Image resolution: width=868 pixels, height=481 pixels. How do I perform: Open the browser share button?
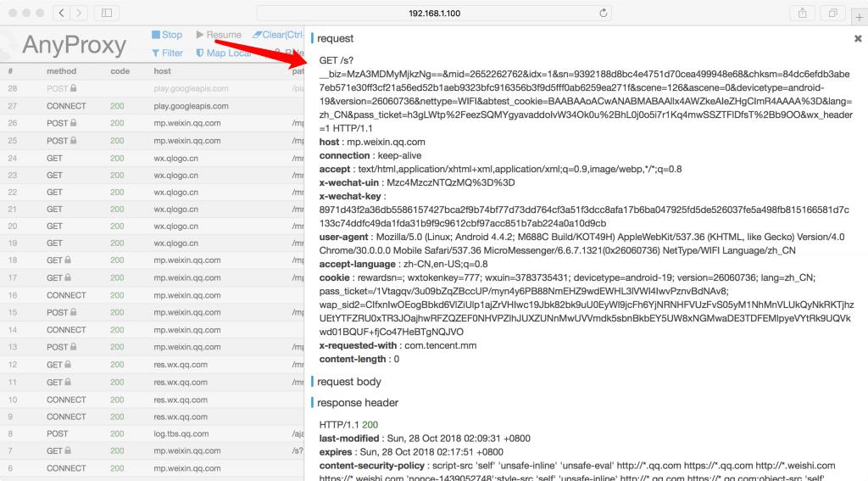pyautogui.click(x=802, y=13)
